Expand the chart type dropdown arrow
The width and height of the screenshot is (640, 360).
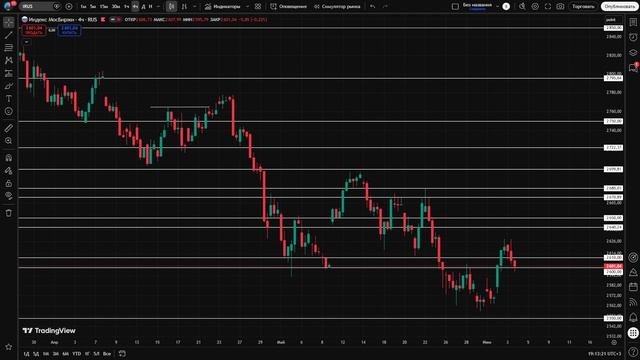point(195,7)
